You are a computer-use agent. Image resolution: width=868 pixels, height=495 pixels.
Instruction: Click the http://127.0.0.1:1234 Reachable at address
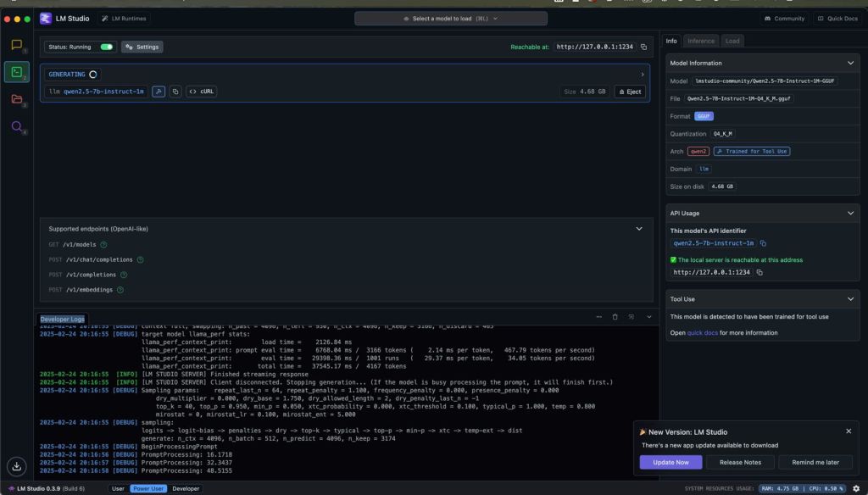(x=594, y=47)
